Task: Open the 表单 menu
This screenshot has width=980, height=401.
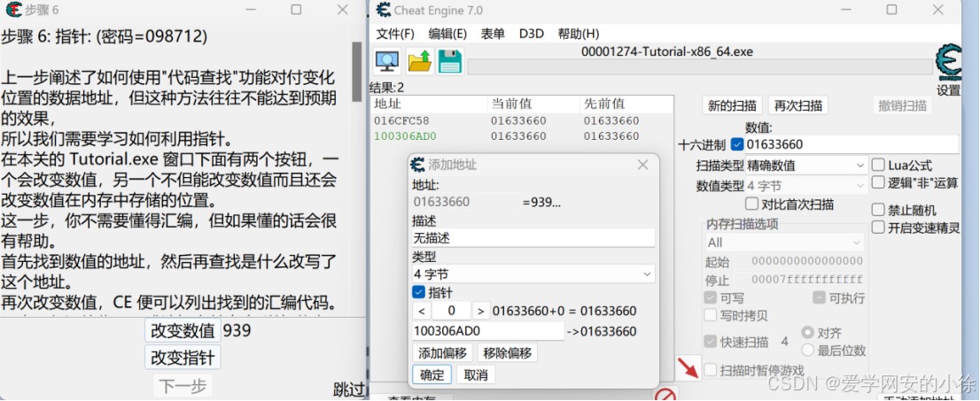Action: [493, 34]
